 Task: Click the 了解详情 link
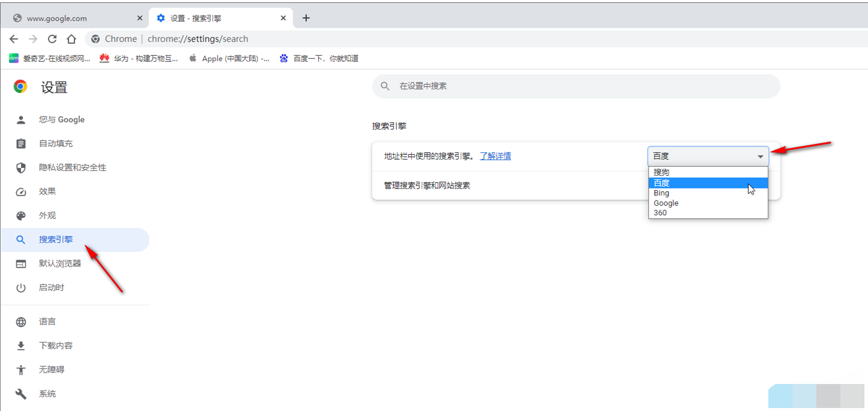495,156
